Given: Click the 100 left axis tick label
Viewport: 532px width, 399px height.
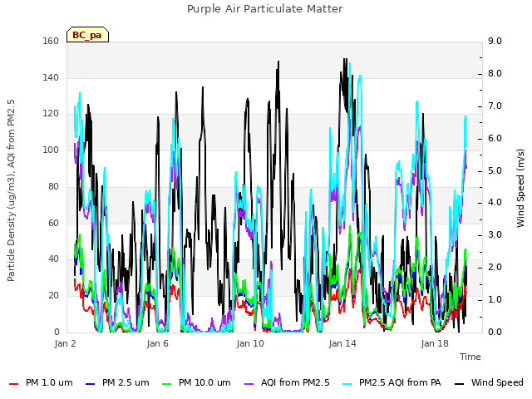Looking at the screenshot, I should coord(51,150).
